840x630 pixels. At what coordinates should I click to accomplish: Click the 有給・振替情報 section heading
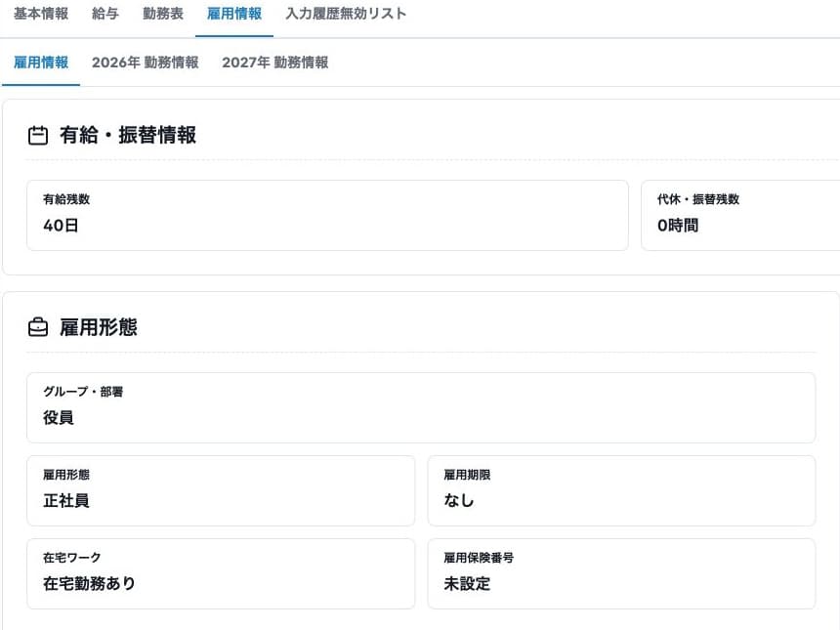coord(128,135)
